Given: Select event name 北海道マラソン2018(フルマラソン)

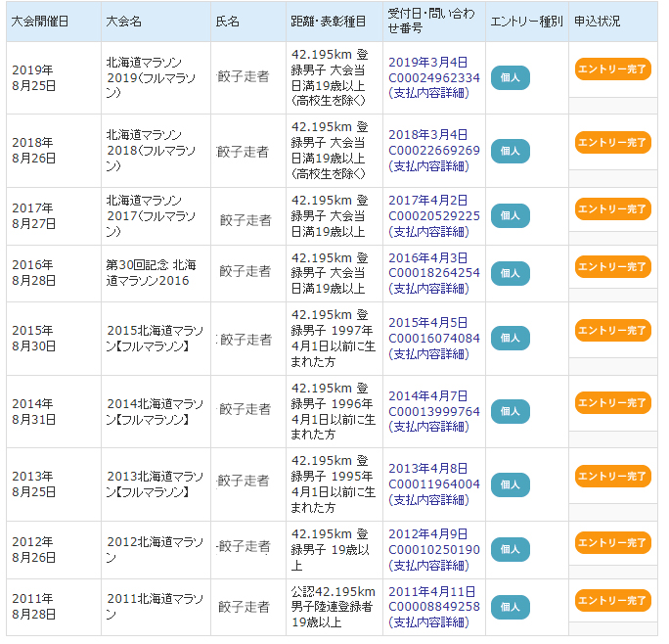Looking at the screenshot, I should coord(151,151).
